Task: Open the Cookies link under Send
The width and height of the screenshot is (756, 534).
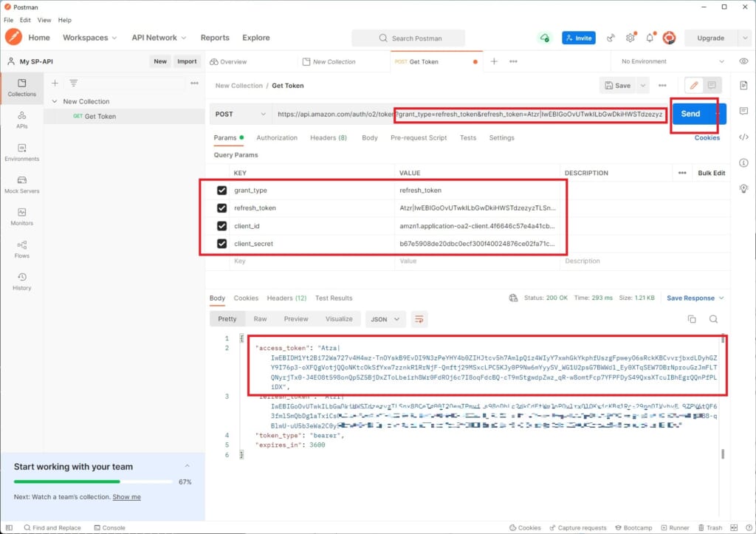Action: [707, 137]
